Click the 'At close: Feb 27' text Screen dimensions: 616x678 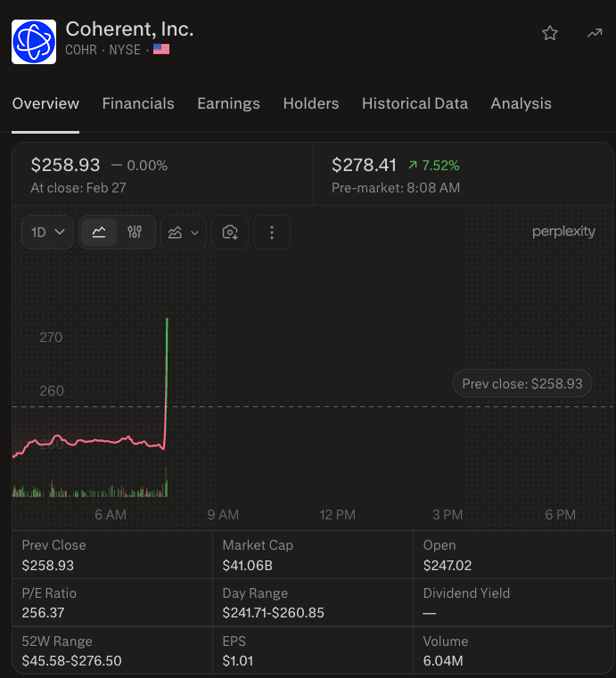click(78, 188)
